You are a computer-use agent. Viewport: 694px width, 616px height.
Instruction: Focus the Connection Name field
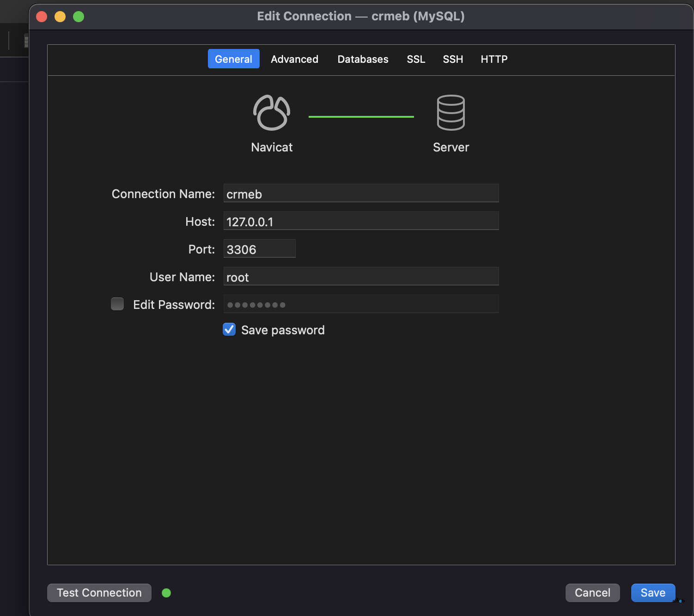tap(361, 193)
